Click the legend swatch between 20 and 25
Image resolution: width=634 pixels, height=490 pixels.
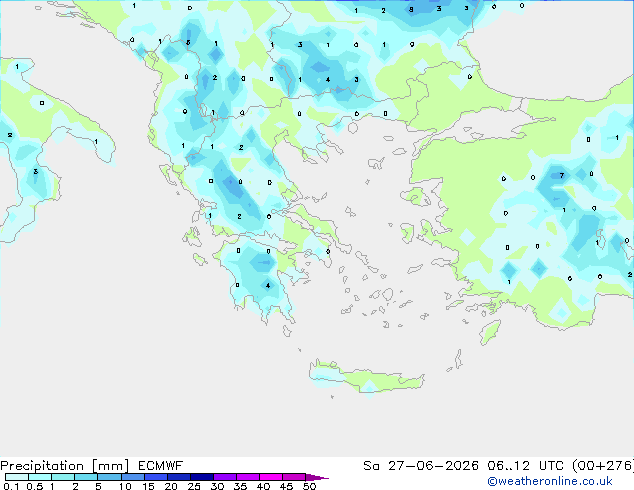coord(178,477)
